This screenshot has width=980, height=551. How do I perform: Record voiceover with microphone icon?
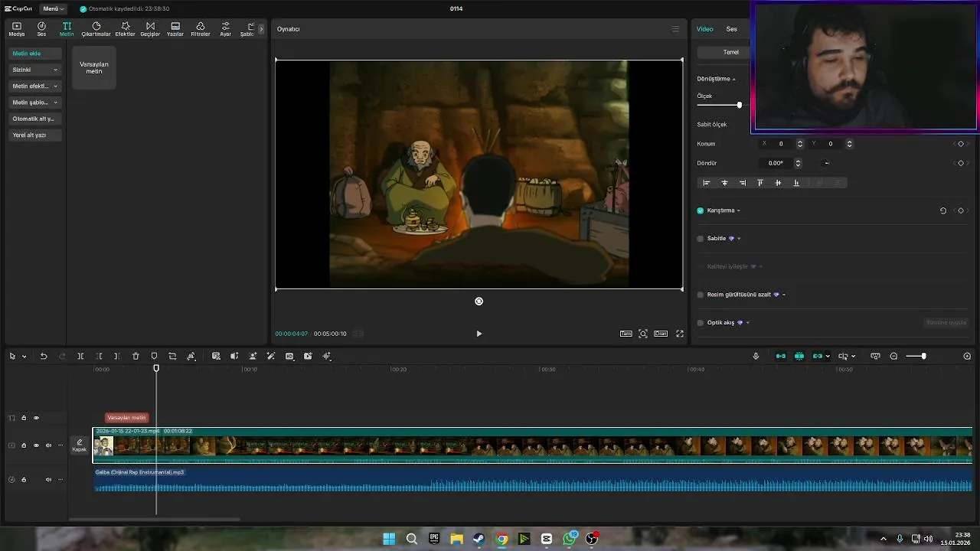coord(756,356)
